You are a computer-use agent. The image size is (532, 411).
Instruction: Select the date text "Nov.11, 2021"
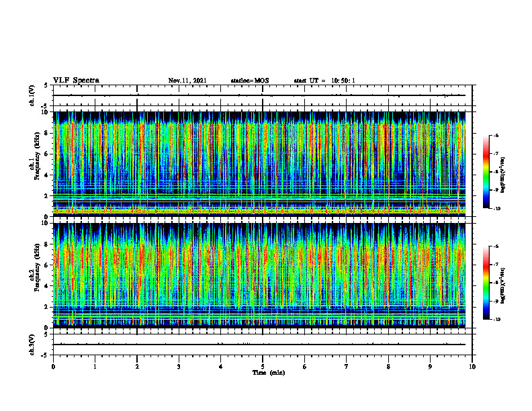click(187, 81)
